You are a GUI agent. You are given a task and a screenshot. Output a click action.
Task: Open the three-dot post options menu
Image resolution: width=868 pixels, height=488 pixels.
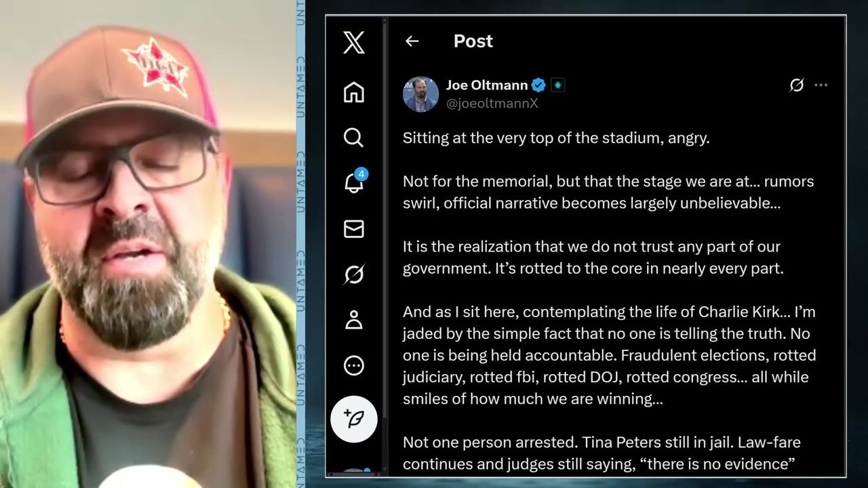pos(821,85)
